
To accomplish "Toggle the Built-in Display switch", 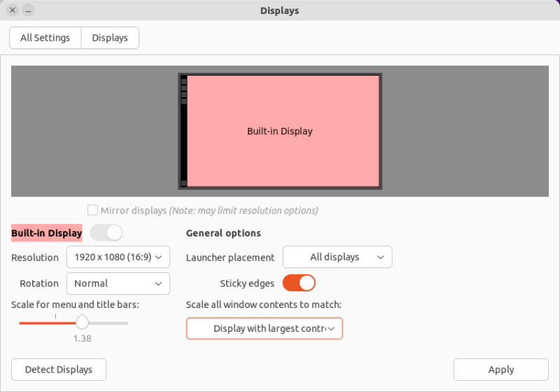I will (106, 232).
